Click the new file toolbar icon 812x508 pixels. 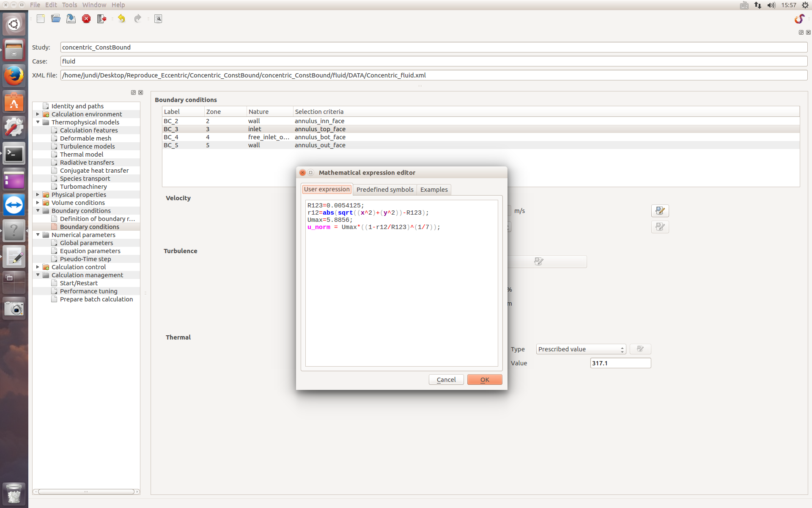pyautogui.click(x=41, y=19)
